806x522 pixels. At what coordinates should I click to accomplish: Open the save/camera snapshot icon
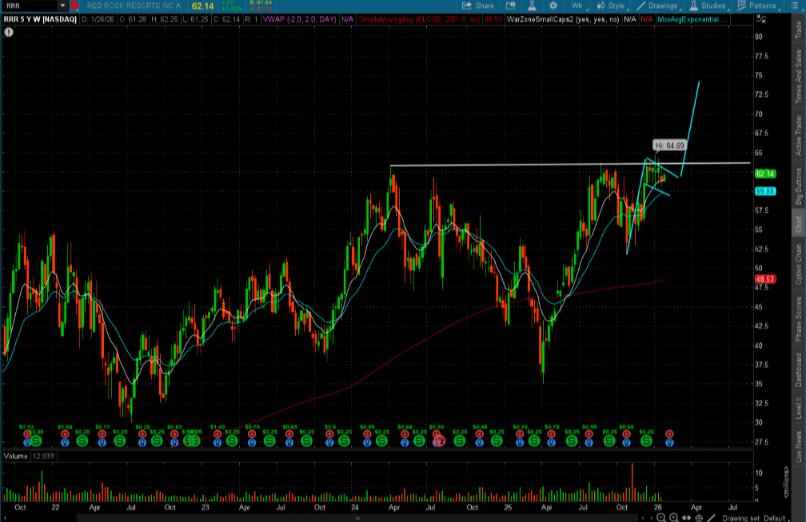[510, 6]
